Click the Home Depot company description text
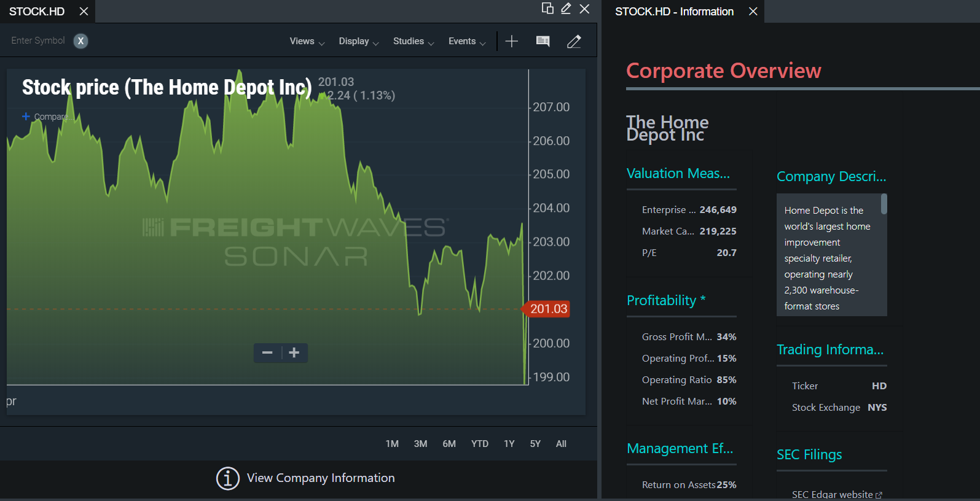980x501 pixels. [x=827, y=258]
